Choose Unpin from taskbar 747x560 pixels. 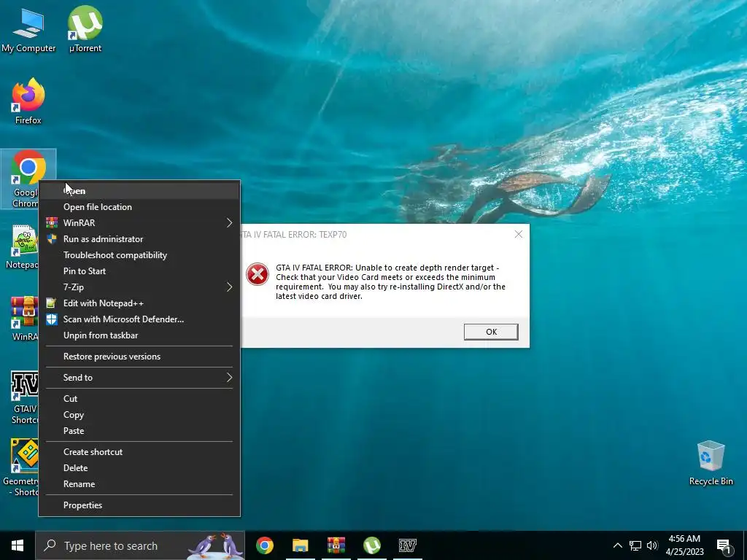(139, 335)
